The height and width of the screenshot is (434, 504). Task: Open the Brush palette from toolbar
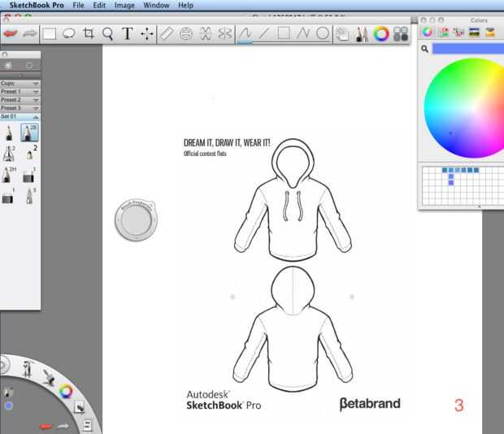pyautogui.click(x=362, y=34)
